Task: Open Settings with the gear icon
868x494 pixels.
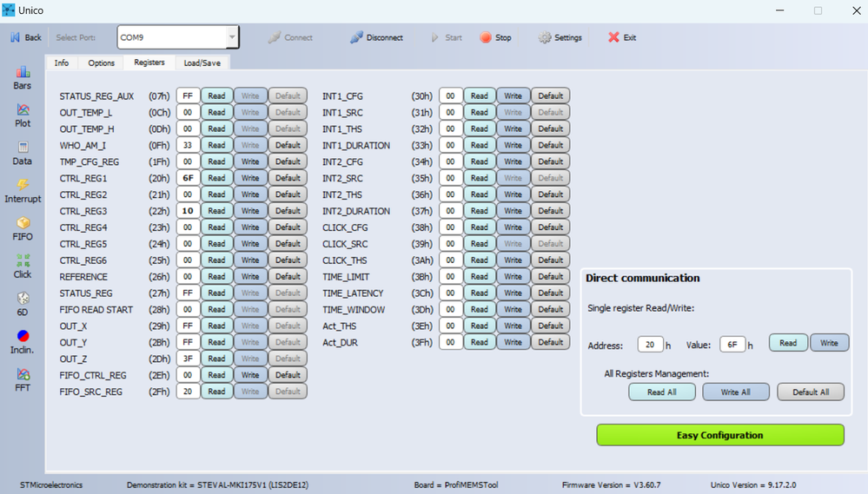Action: (x=545, y=37)
